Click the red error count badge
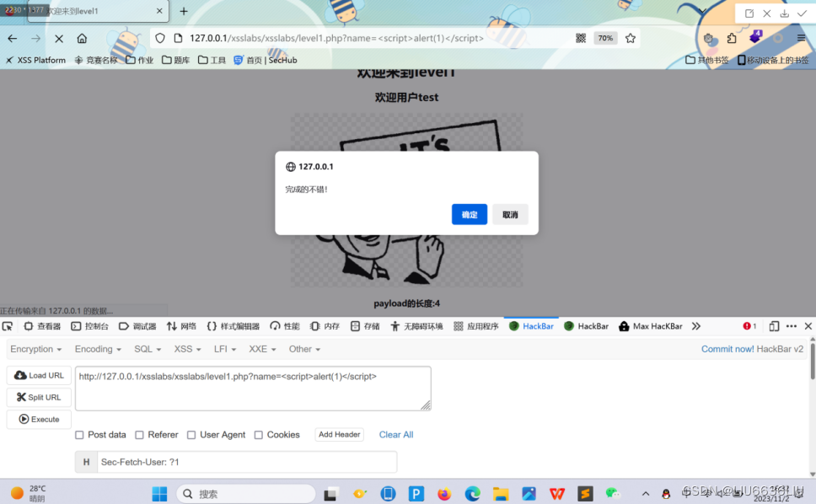 click(x=749, y=326)
